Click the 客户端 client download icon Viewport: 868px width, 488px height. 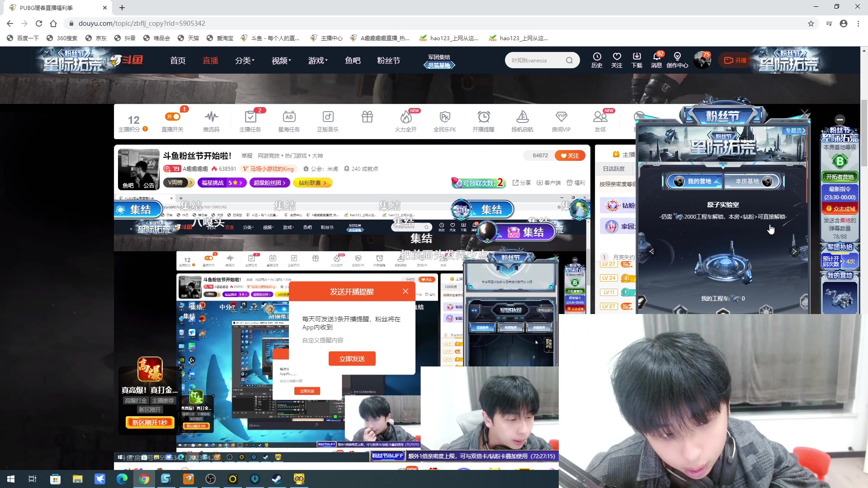548,183
